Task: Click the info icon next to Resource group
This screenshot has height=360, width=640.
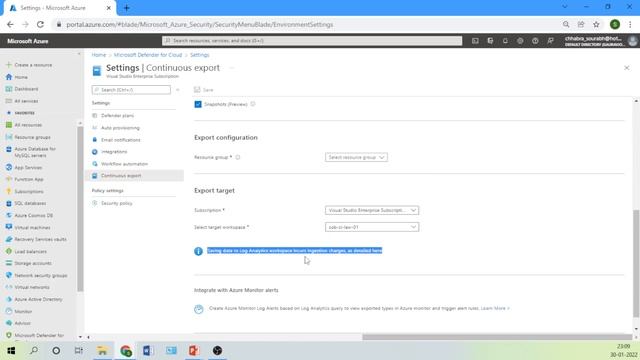Action: [x=238, y=157]
